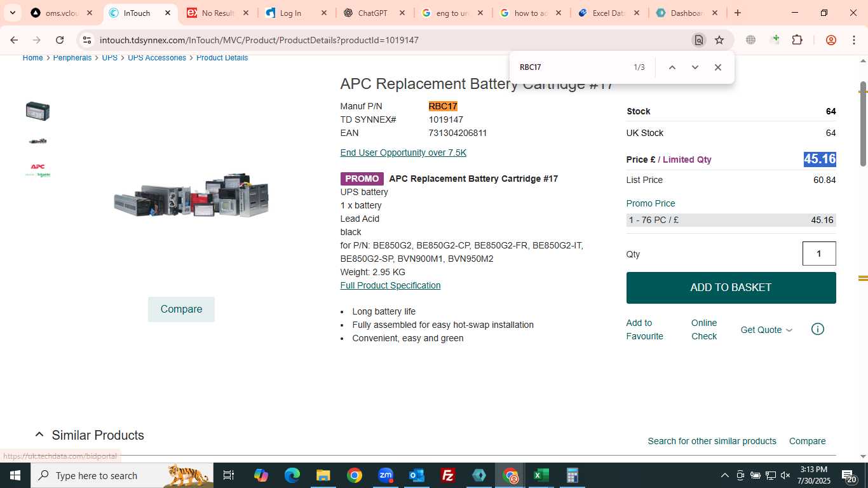The width and height of the screenshot is (868, 488).
Task: Open Excel from the taskbar
Action: pyautogui.click(x=541, y=475)
